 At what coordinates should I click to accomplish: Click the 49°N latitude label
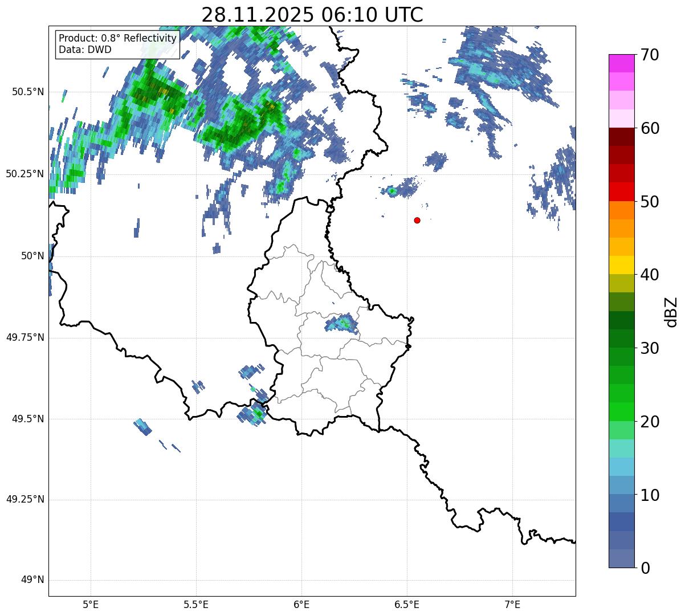click(32, 580)
